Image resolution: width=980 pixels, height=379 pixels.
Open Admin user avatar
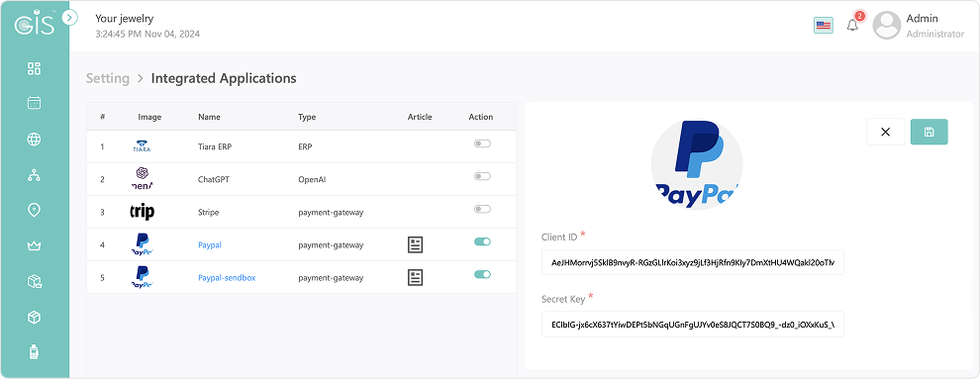point(886,26)
